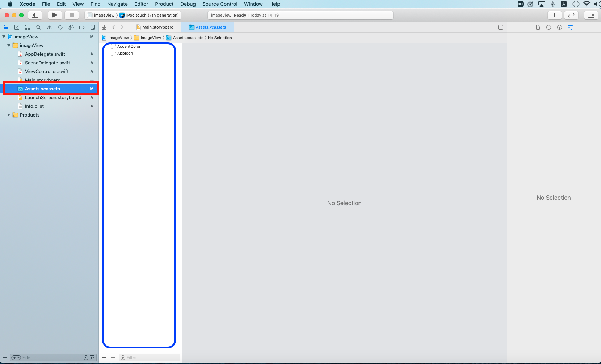
Task: Add an editor on the right
Action: [x=501, y=27]
